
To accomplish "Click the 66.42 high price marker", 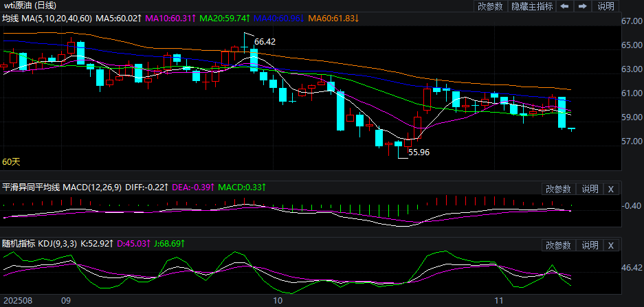I will tap(265, 42).
